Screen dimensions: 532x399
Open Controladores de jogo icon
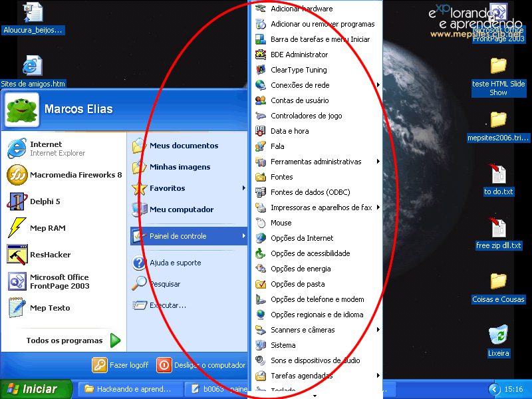pyautogui.click(x=261, y=115)
